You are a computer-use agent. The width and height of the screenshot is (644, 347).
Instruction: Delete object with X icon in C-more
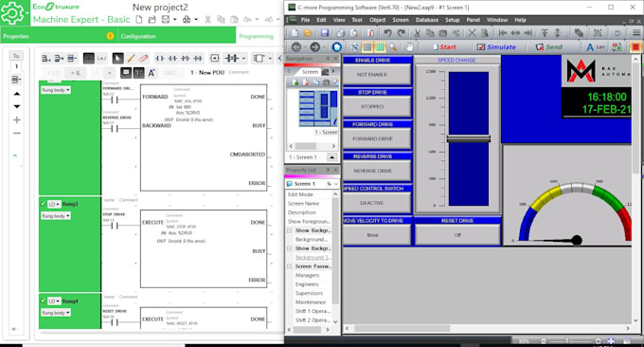[x=472, y=33]
